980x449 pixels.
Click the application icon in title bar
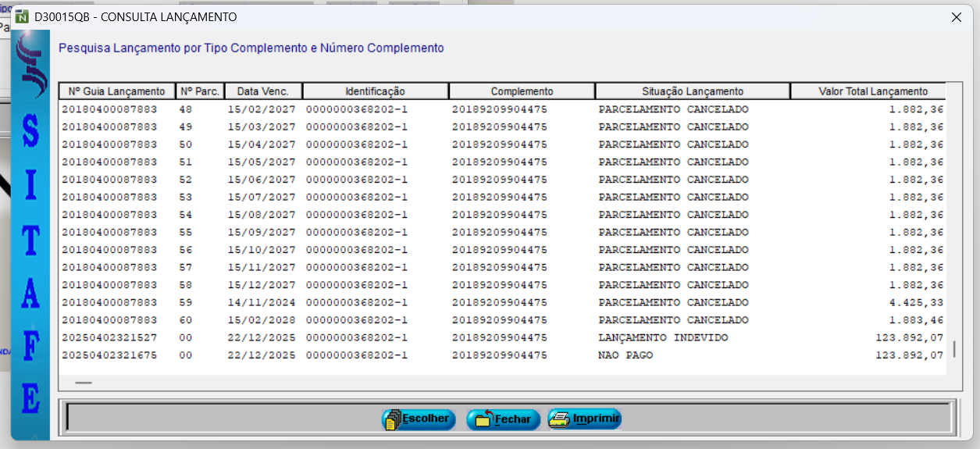click(22, 16)
